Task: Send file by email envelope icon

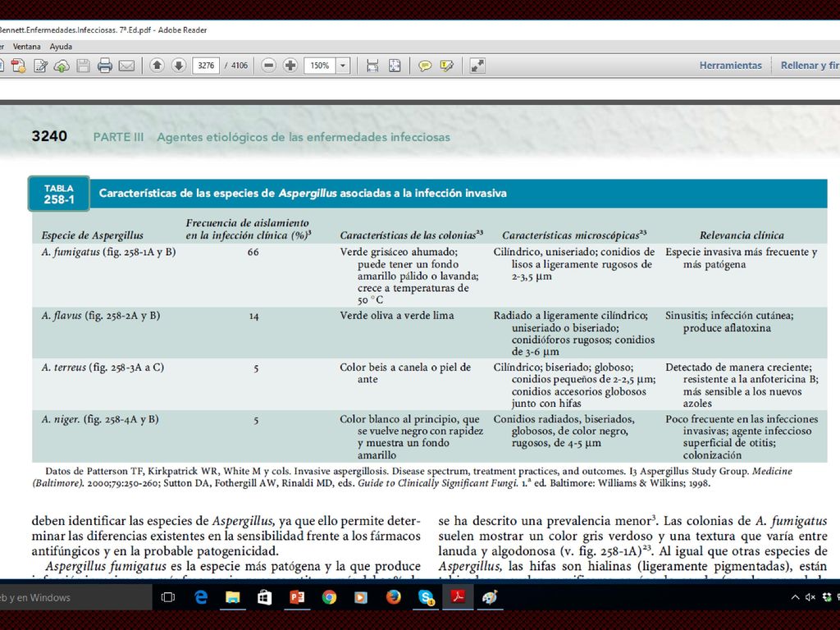Action: tap(126, 66)
